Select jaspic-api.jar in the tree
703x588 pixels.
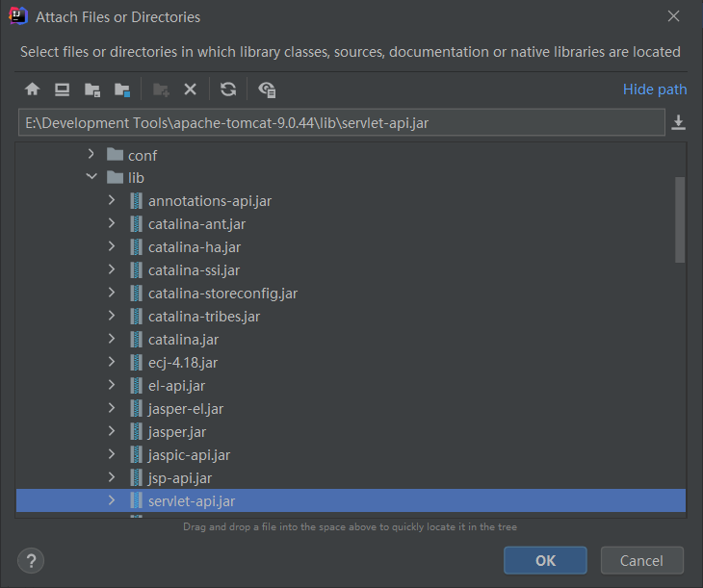point(189,455)
